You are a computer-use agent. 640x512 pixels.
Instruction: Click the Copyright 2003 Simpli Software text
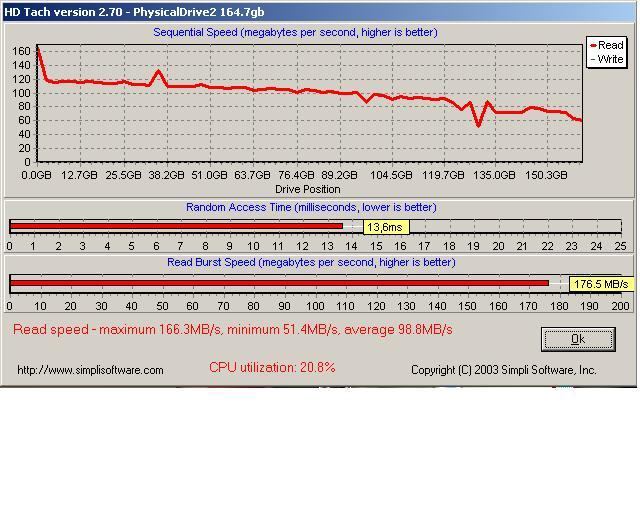[504, 370]
